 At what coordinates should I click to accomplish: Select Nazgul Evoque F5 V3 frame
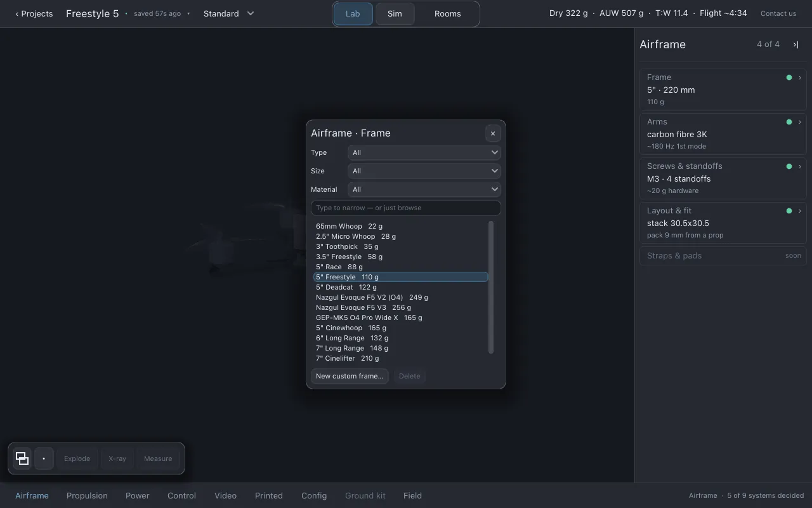point(400,307)
